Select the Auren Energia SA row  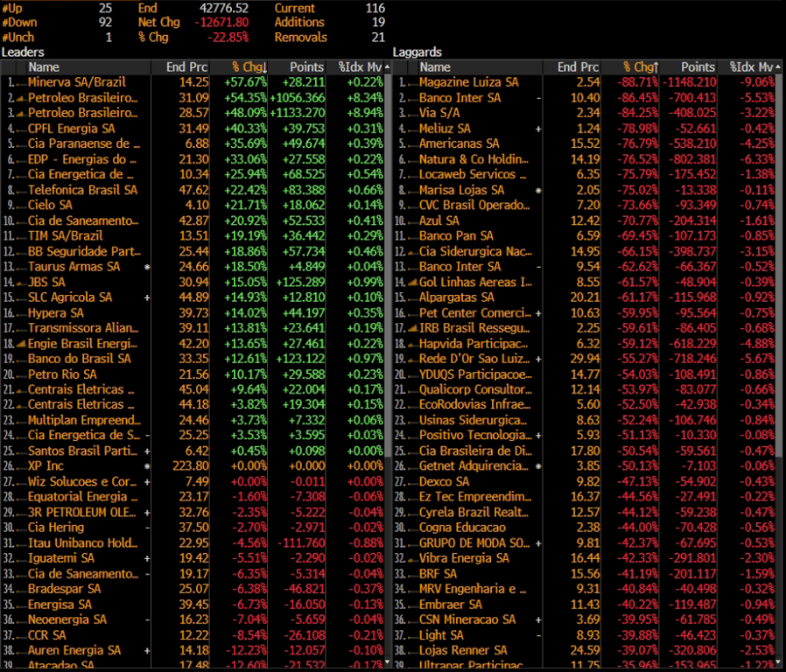click(193, 650)
